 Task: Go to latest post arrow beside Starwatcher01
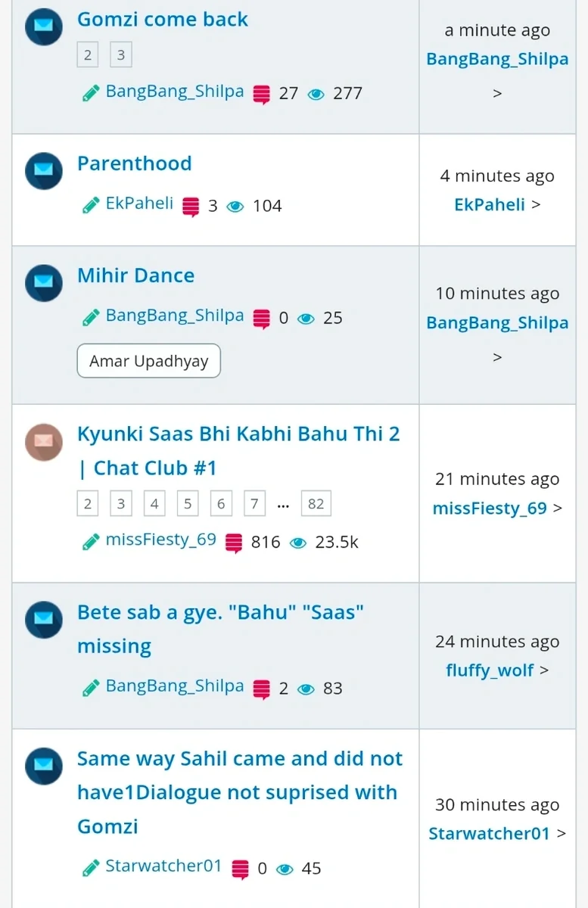click(x=561, y=833)
